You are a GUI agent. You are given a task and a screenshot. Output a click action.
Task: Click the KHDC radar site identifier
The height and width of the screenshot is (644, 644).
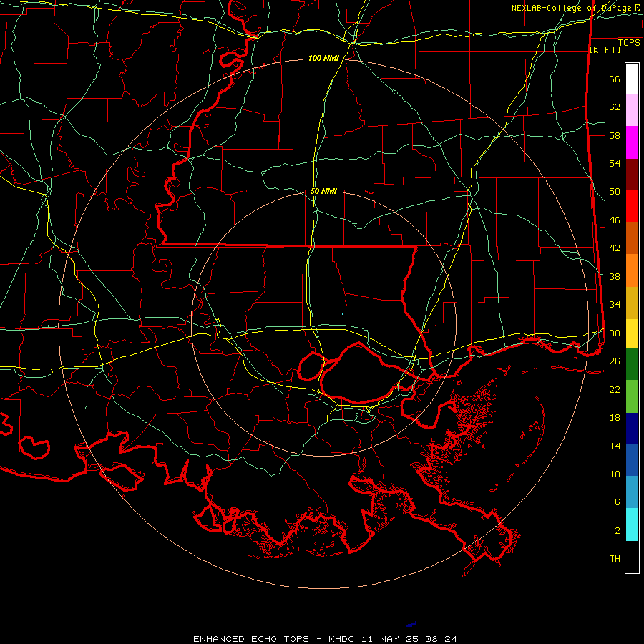coord(342,639)
